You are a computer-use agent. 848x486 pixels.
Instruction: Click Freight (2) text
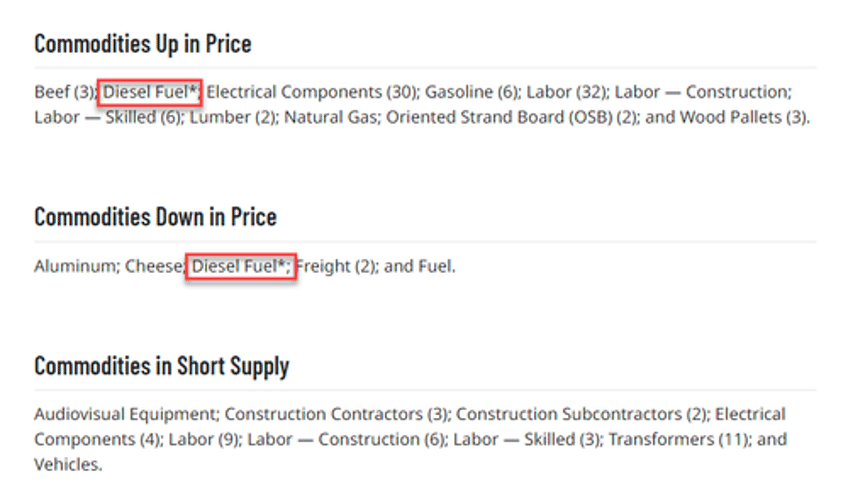click(x=335, y=266)
